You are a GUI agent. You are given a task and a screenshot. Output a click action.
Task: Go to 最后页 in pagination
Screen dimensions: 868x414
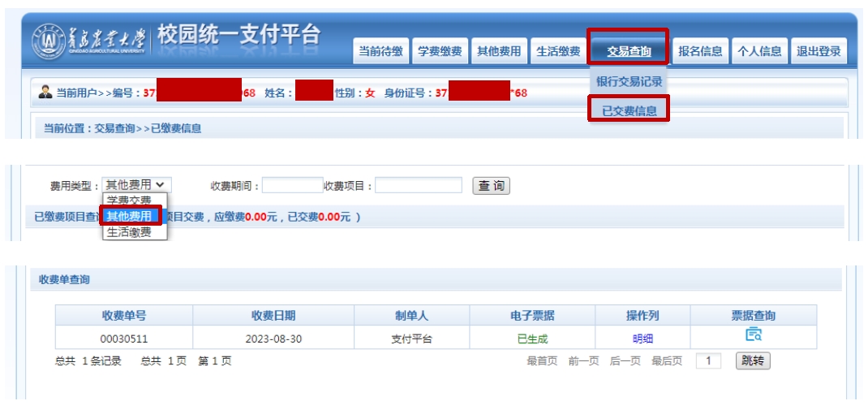(x=667, y=361)
